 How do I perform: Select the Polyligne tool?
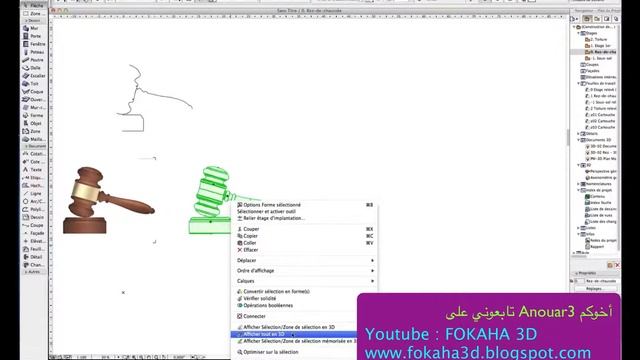(34, 209)
